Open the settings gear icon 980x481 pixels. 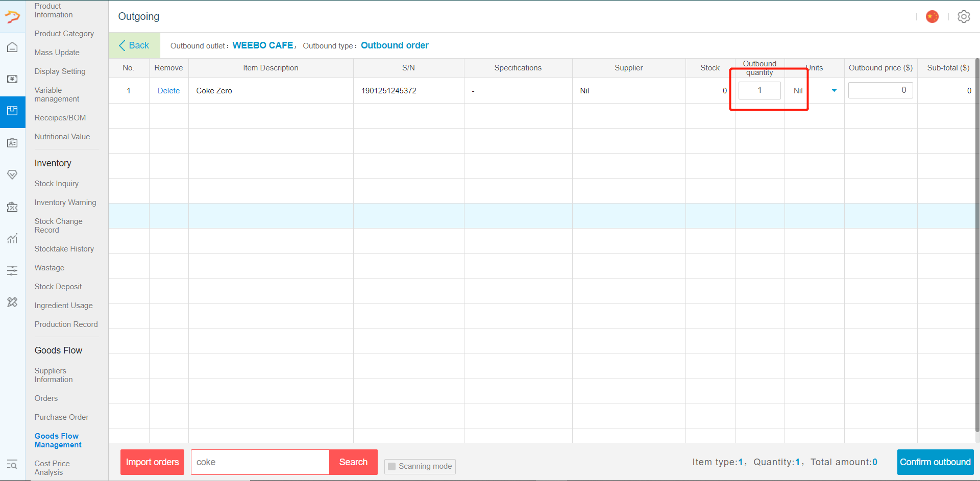tap(964, 17)
